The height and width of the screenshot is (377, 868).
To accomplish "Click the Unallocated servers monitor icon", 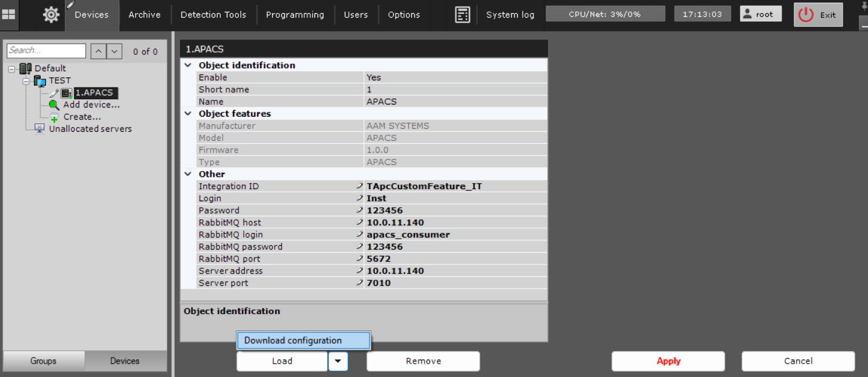I will [39, 129].
